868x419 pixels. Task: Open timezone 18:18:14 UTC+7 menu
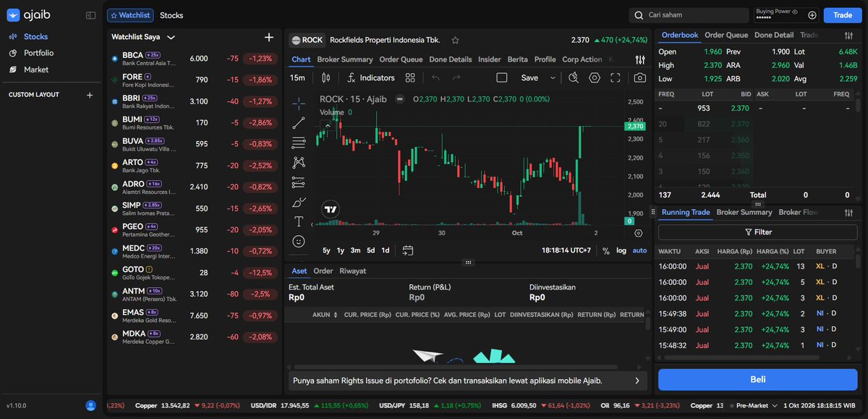coord(566,250)
